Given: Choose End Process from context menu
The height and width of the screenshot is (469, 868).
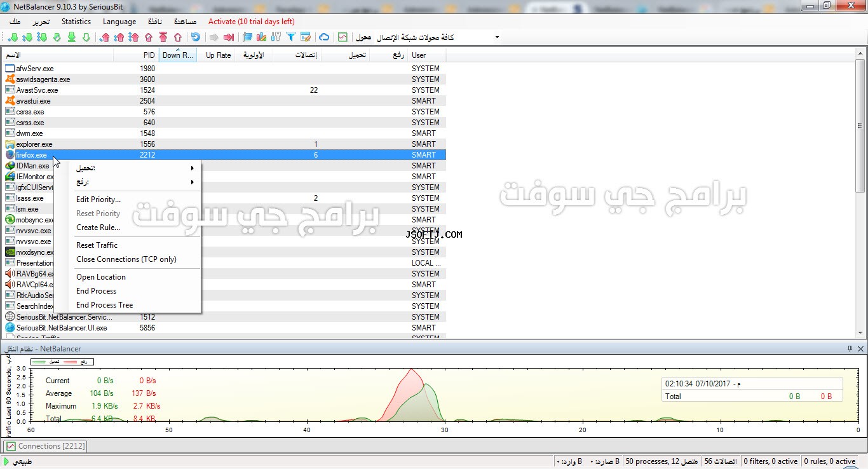Looking at the screenshot, I should [135, 291].
